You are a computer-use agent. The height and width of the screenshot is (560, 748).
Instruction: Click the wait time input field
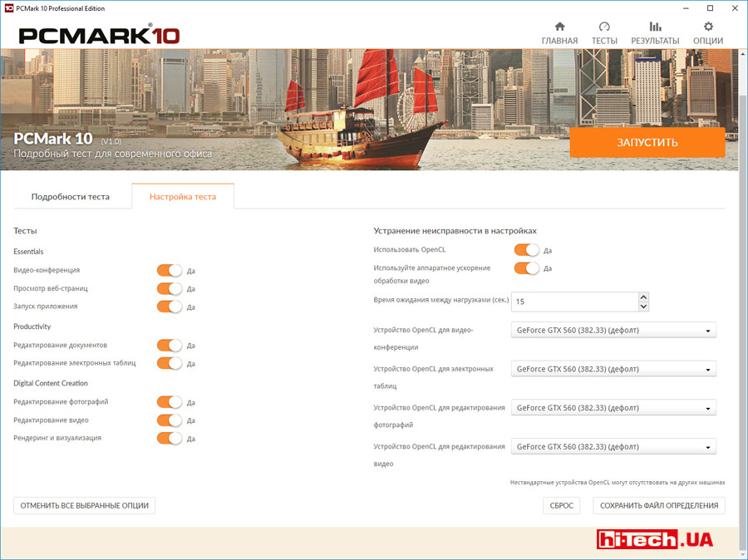pyautogui.click(x=573, y=302)
